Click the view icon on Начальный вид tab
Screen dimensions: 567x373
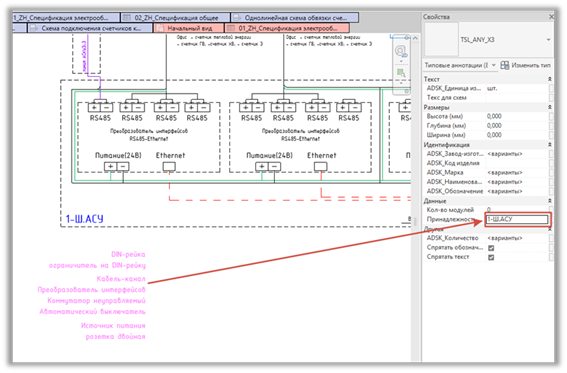click(160, 28)
